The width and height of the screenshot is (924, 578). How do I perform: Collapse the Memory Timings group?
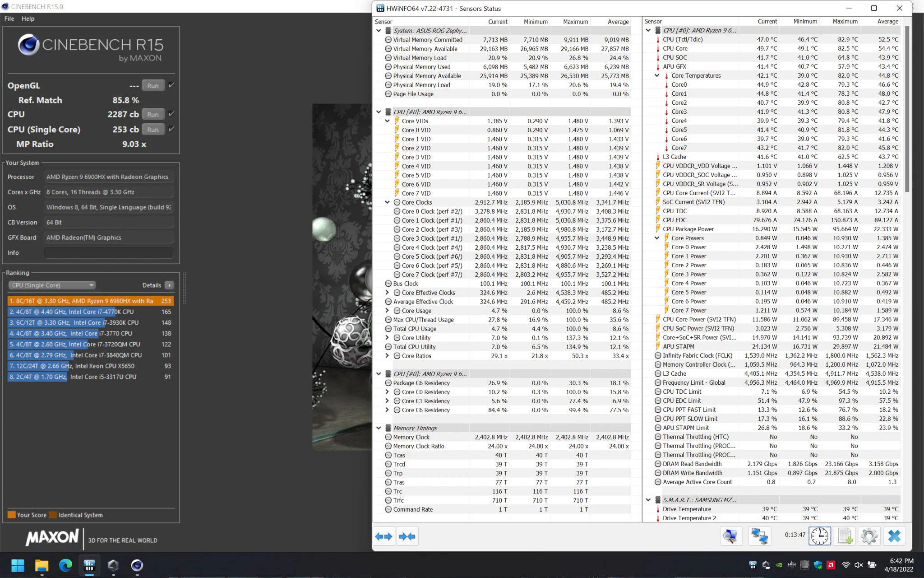379,428
